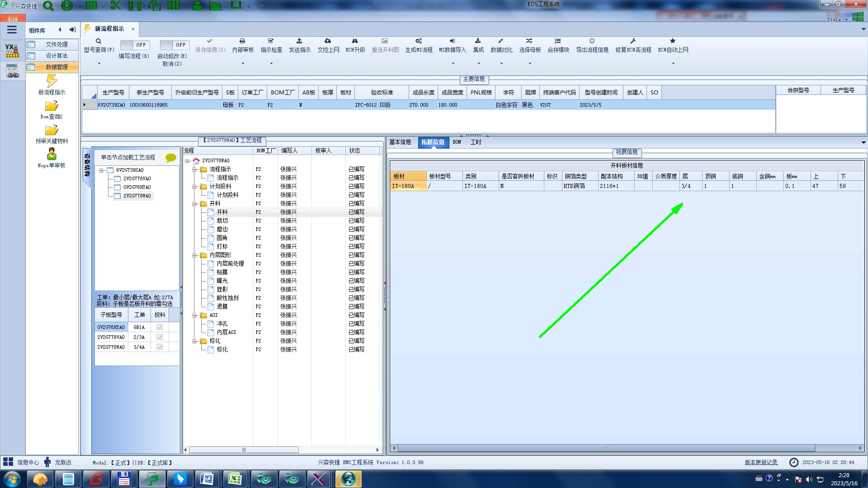
Task: Click the 型号查询 search icon
Action: click(x=99, y=41)
